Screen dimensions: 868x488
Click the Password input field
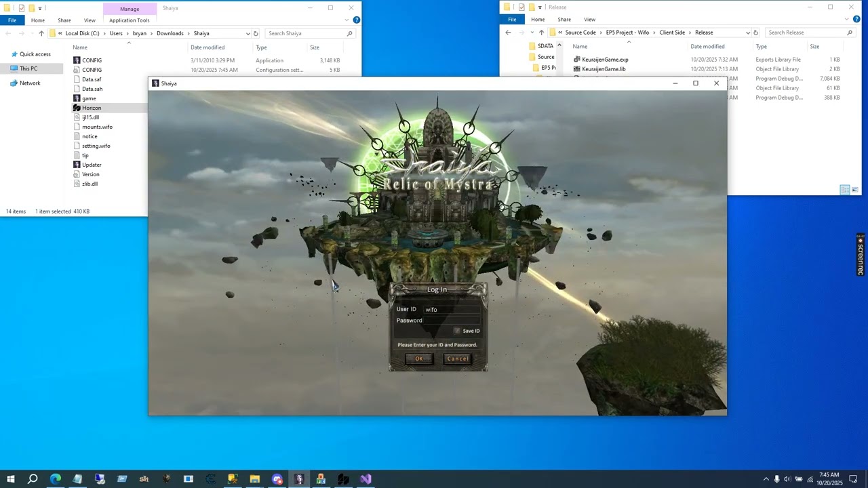tap(452, 321)
